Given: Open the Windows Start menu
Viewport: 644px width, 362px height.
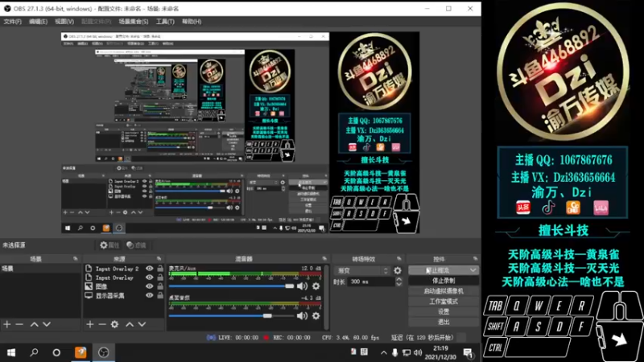Looking at the screenshot, I should (x=11, y=352).
